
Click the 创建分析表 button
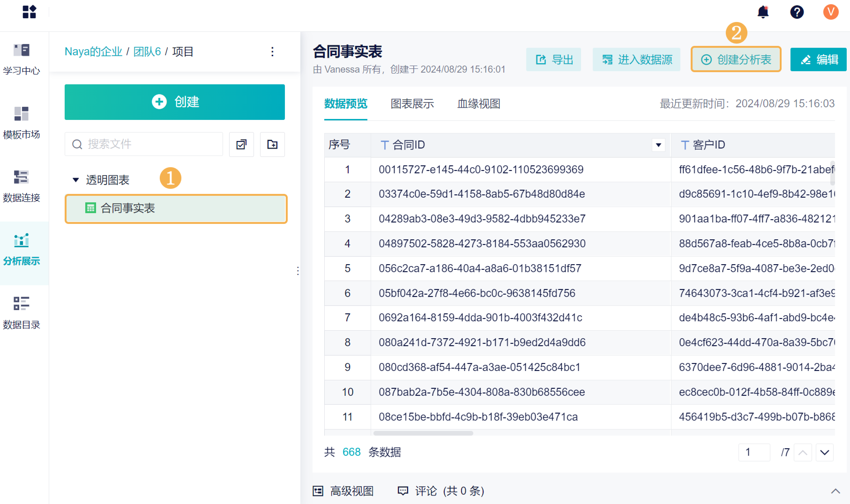(x=736, y=59)
